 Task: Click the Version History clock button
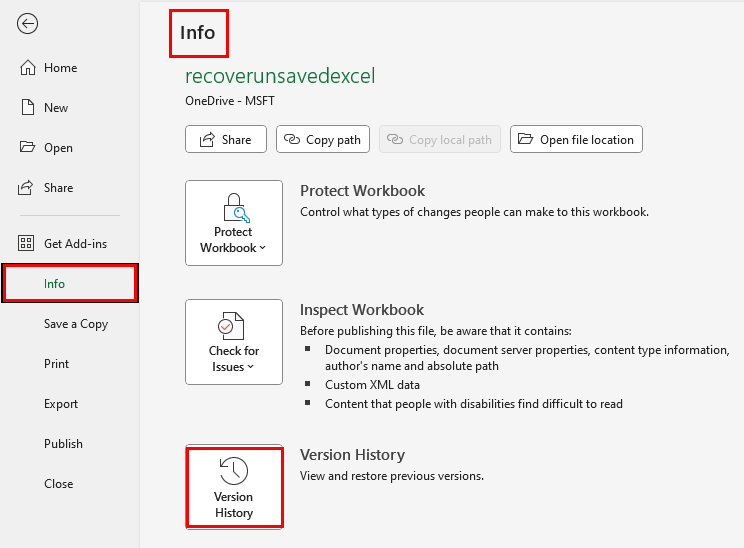[234, 488]
